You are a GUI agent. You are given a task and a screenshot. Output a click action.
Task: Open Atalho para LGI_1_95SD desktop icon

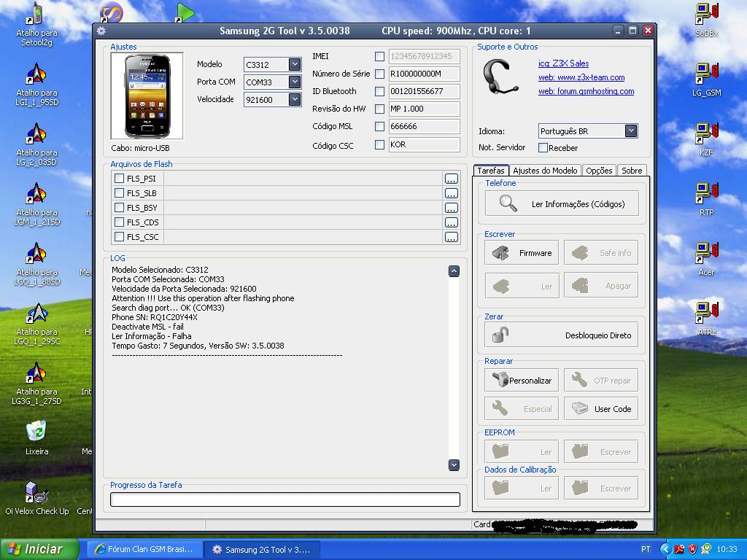click(x=36, y=85)
